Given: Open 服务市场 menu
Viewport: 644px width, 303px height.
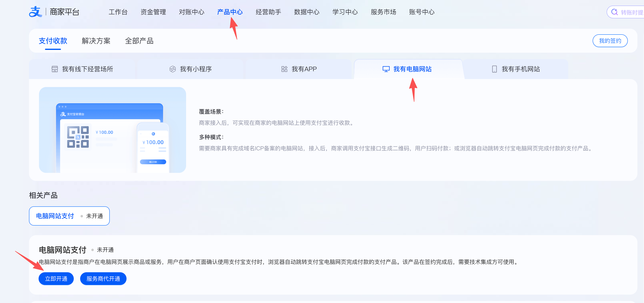Looking at the screenshot, I should point(384,12).
